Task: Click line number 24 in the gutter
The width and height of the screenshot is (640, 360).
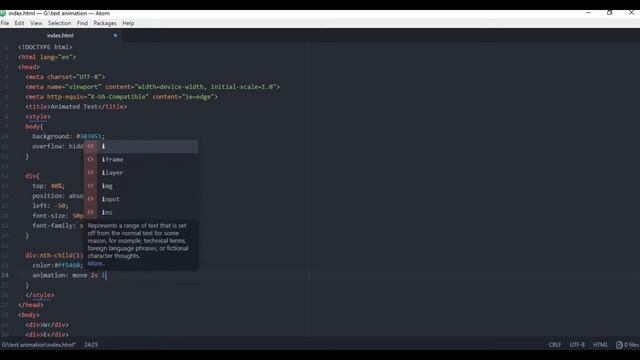Action: tap(5, 276)
